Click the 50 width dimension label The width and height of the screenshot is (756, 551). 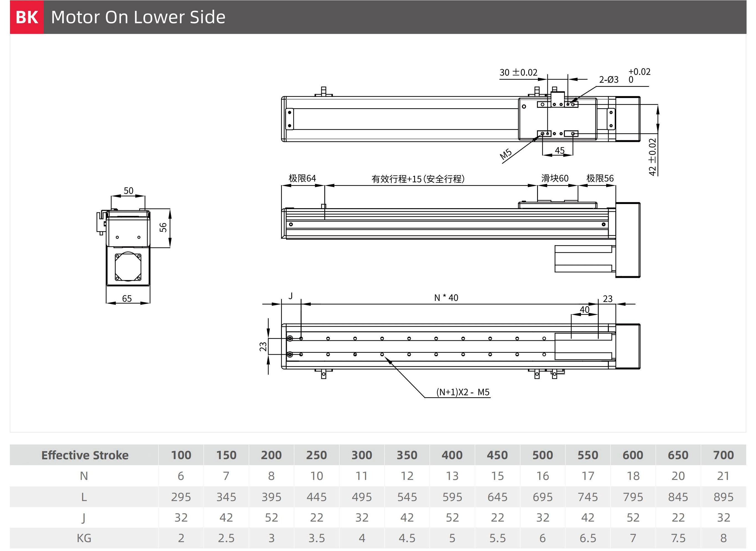point(128,191)
